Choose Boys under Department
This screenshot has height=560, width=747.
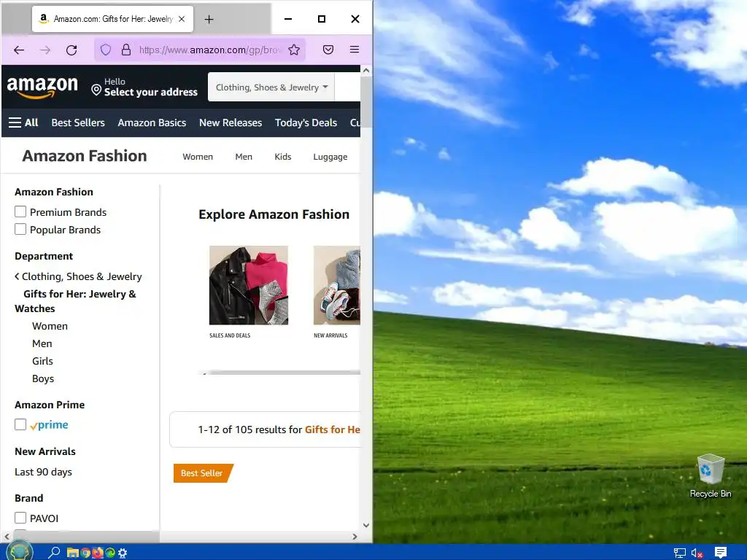[x=43, y=378]
